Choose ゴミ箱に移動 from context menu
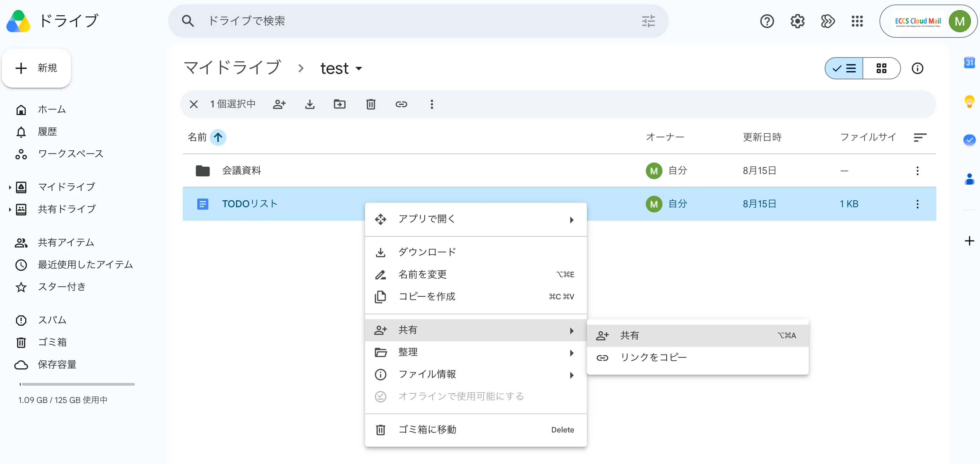Viewport: 980px width, 464px height. point(476,430)
